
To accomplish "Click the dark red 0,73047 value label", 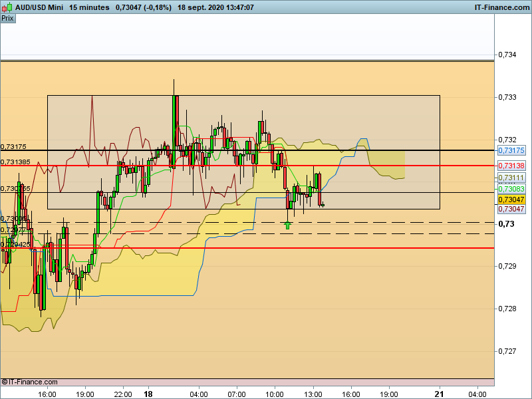I will click(x=511, y=209).
